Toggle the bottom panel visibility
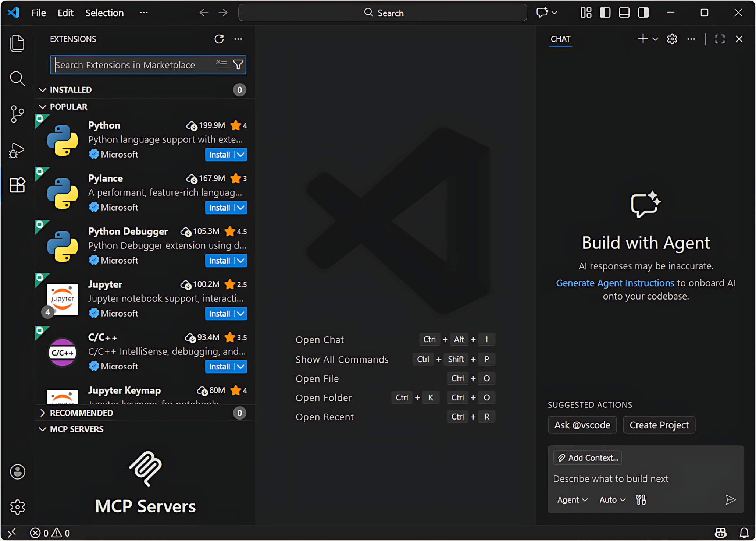This screenshot has height=541, width=756. [x=624, y=13]
